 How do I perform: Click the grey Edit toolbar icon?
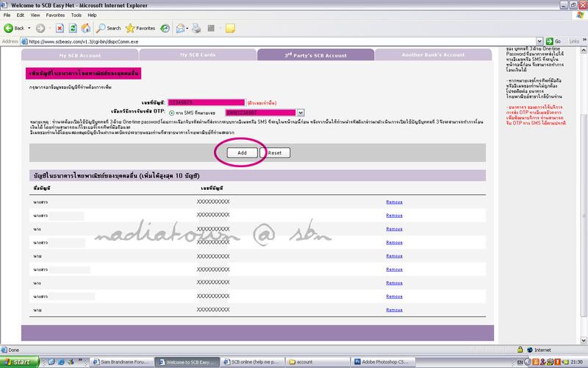coord(211,28)
